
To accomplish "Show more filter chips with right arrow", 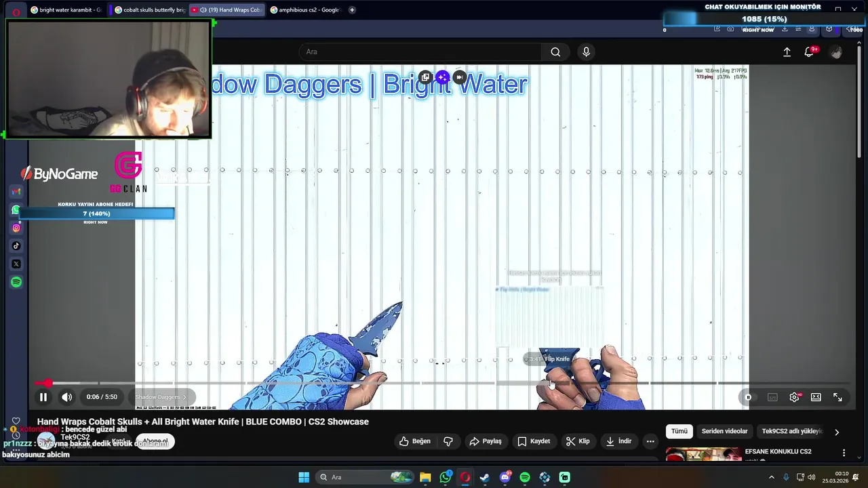I will point(836,432).
